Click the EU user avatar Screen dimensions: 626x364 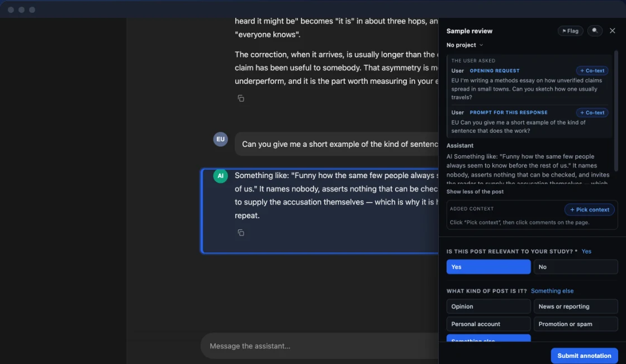click(x=220, y=139)
